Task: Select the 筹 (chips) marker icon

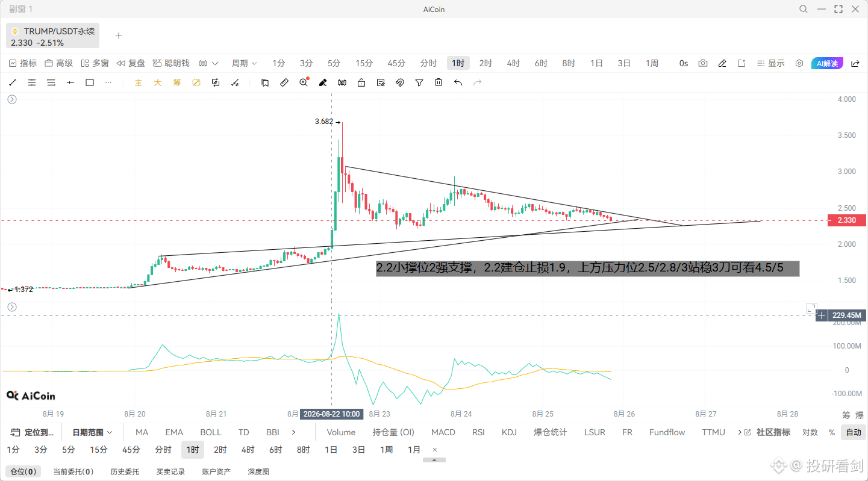Action: point(177,82)
